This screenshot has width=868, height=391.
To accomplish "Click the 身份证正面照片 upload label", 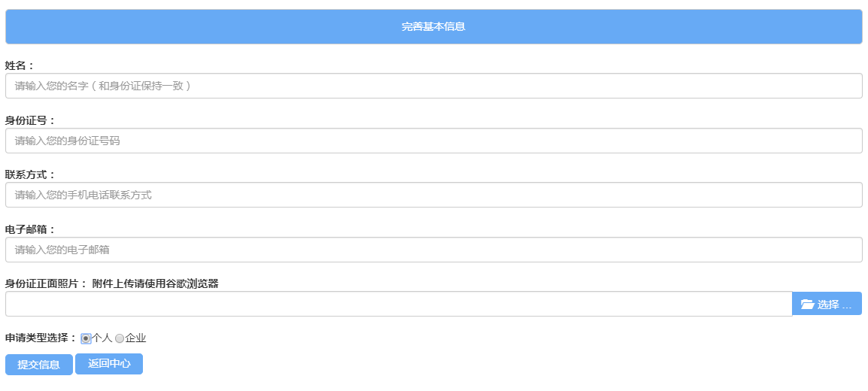I will click(47, 283).
